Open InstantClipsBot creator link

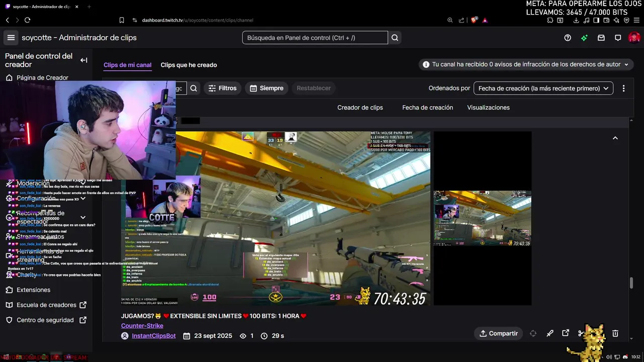pyautogui.click(x=153, y=335)
